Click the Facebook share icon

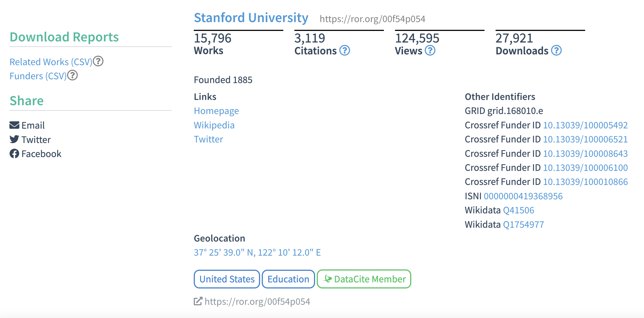tap(14, 154)
